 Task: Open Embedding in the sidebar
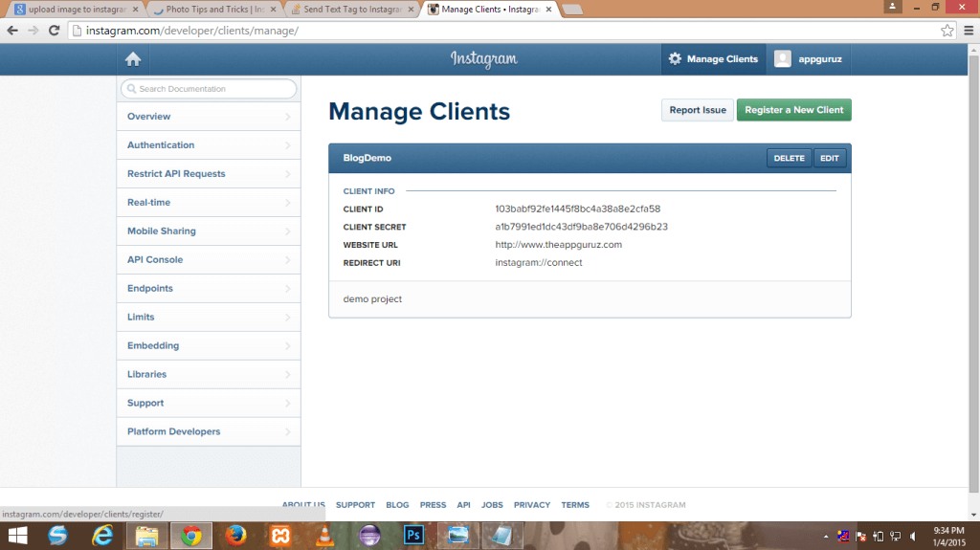point(208,345)
